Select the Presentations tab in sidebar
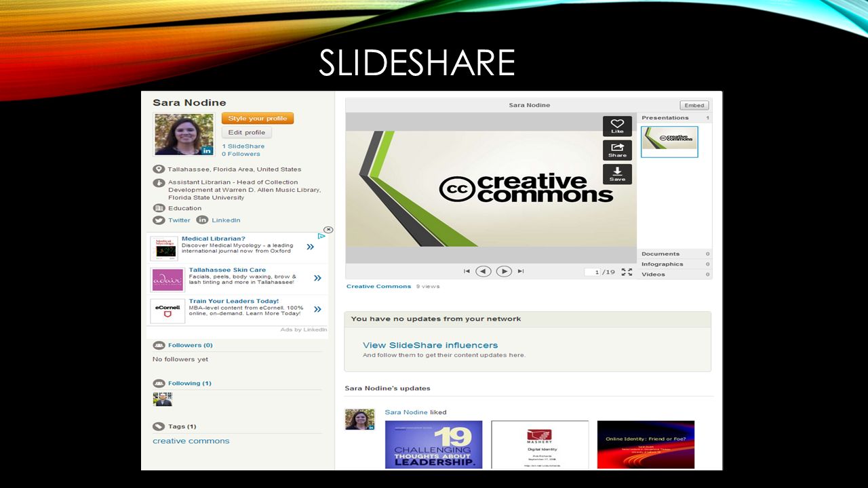 click(675, 118)
